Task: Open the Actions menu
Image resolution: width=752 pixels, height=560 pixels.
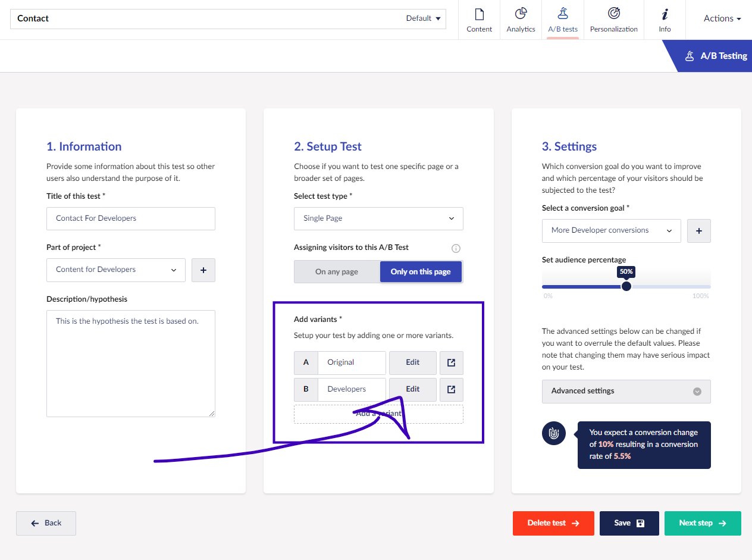Action: [x=722, y=19]
